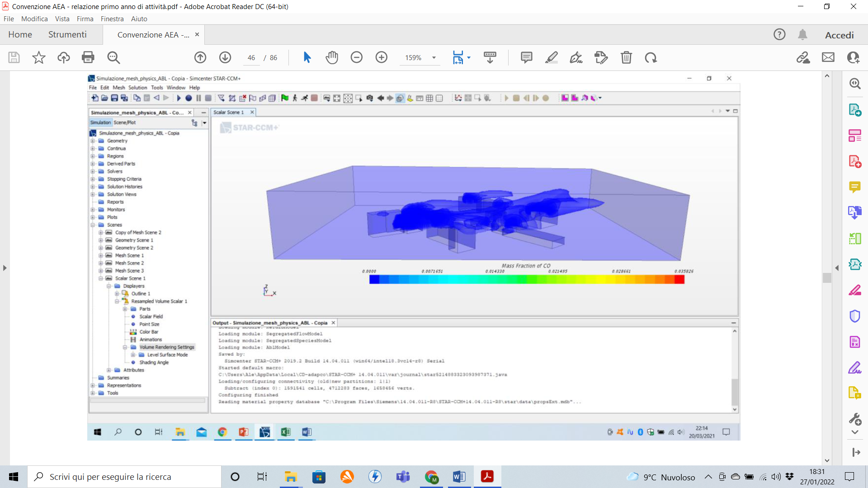
Task: Open the More Tools wrench icon in the sidebar
Action: 855,419
